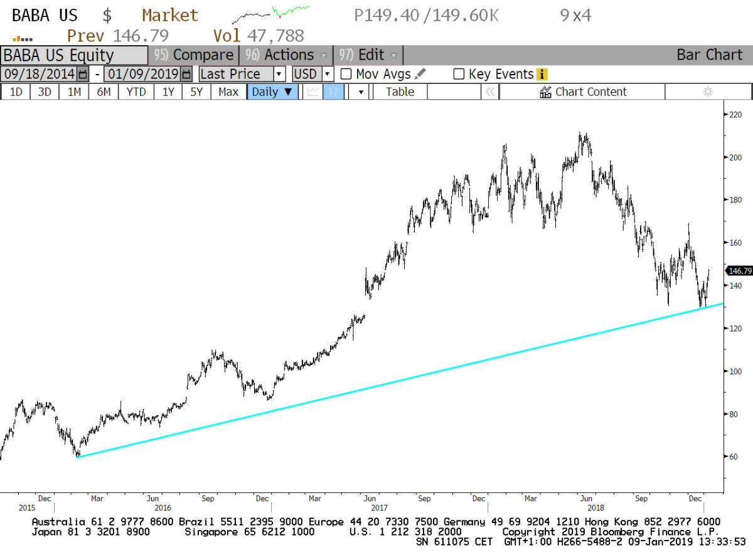Click the cyan trendline on the chart
The width and height of the screenshot is (753, 560).
click(400, 380)
